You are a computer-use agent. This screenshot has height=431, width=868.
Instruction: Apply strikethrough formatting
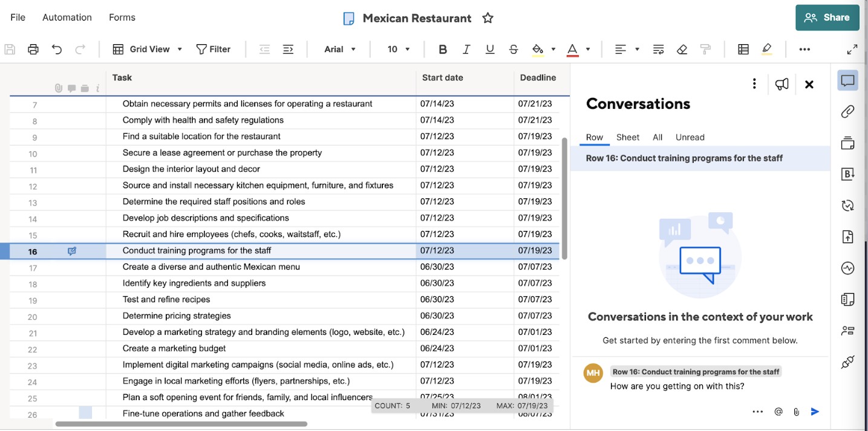(513, 49)
